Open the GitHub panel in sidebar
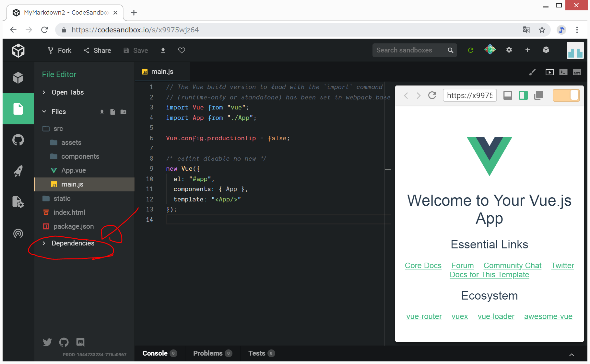 [x=18, y=140]
